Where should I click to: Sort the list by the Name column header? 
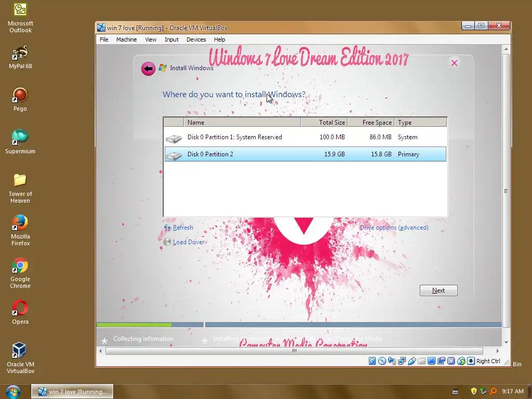(x=242, y=122)
